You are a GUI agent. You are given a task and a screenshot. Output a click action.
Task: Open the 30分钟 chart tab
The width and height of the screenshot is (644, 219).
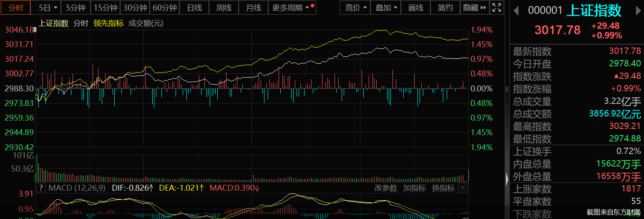(135, 8)
